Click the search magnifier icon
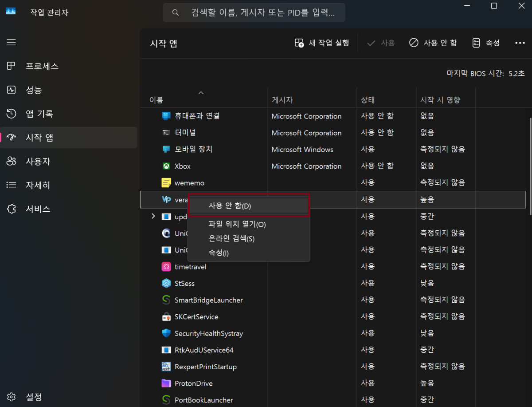 pos(175,12)
